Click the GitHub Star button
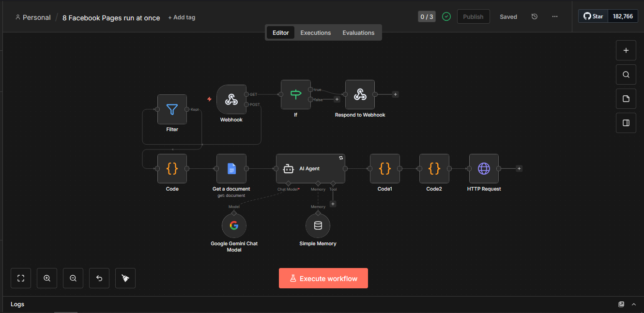 tap(593, 16)
